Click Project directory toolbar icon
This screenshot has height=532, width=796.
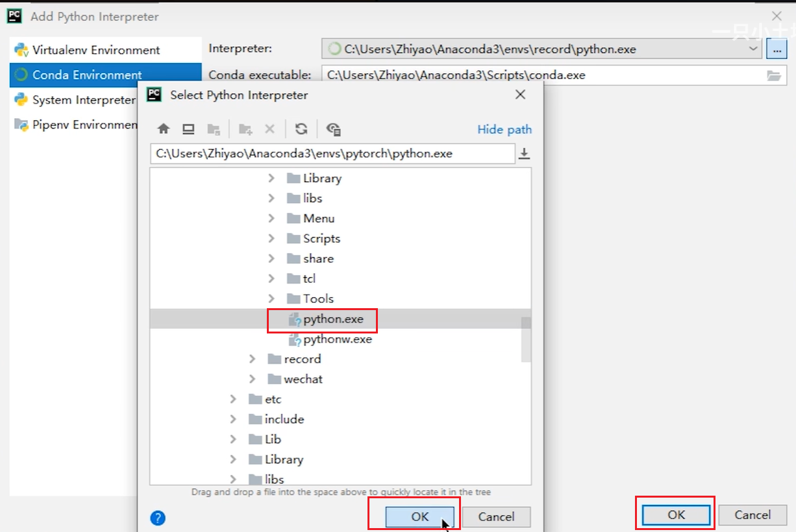coord(214,129)
